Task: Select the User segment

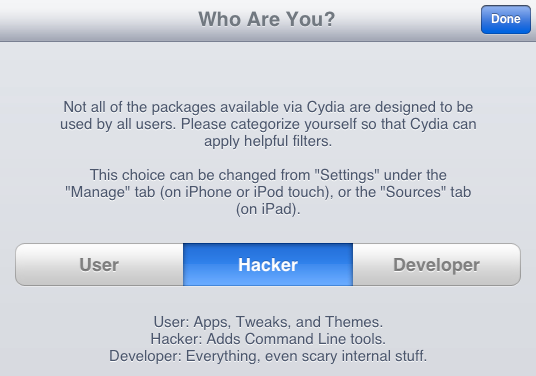Action: coord(99,265)
